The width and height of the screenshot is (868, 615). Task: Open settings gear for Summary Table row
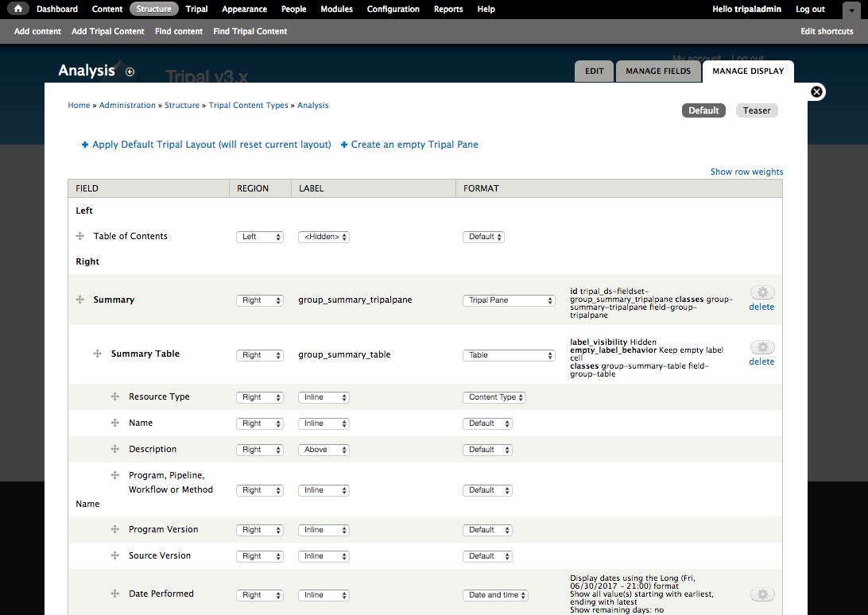761,347
